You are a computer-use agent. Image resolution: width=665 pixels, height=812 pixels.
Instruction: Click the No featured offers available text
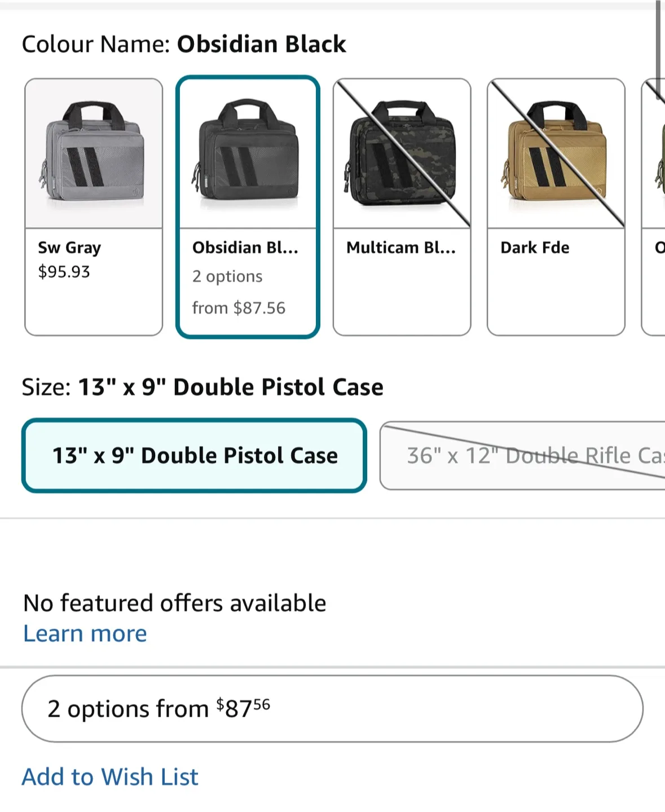pyautogui.click(x=174, y=602)
